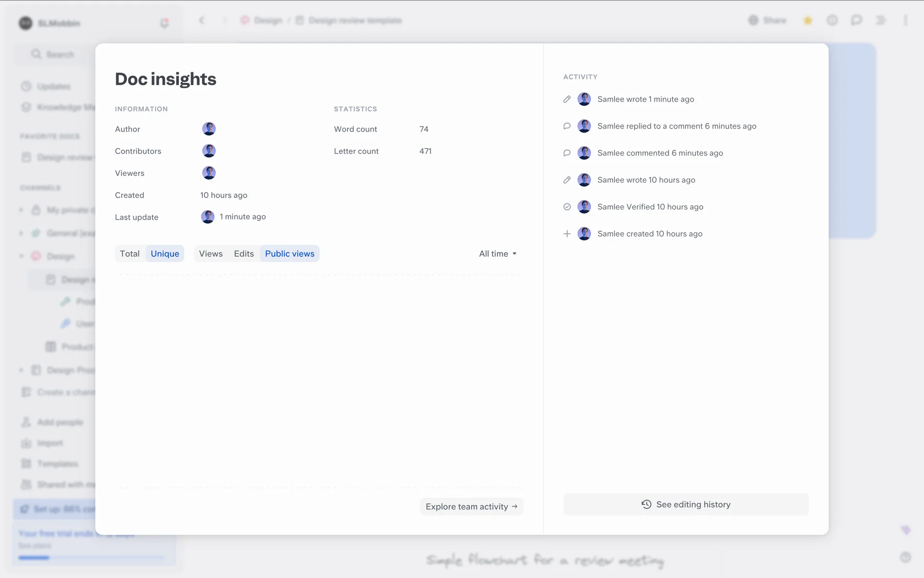Click the yellow star favorite icon
The height and width of the screenshot is (578, 924).
(x=808, y=20)
